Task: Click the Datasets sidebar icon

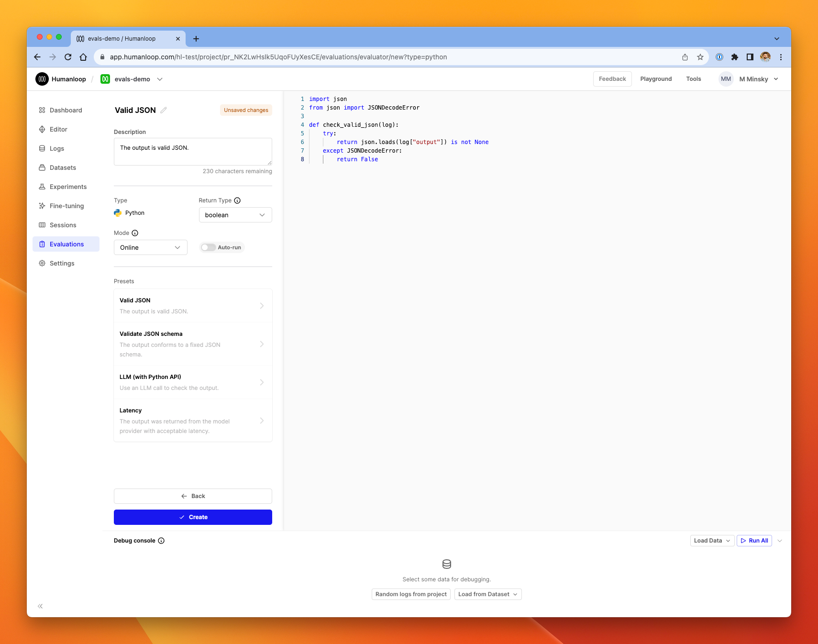Action: pyautogui.click(x=42, y=167)
